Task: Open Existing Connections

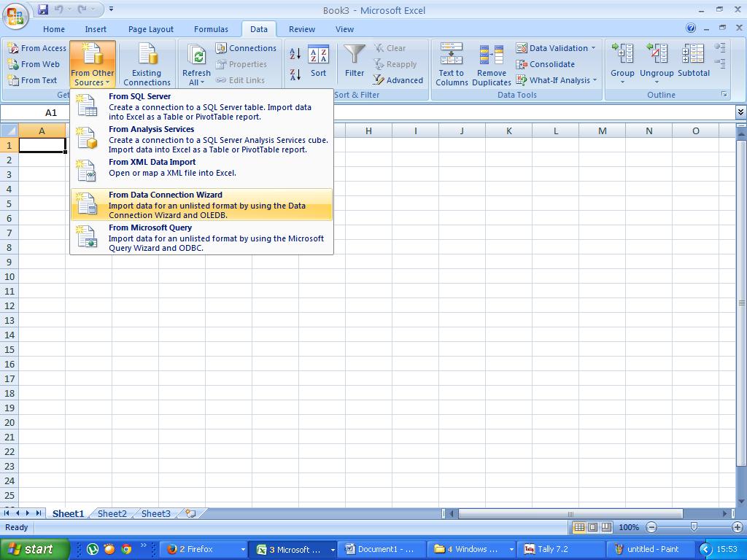Action: pyautogui.click(x=147, y=64)
